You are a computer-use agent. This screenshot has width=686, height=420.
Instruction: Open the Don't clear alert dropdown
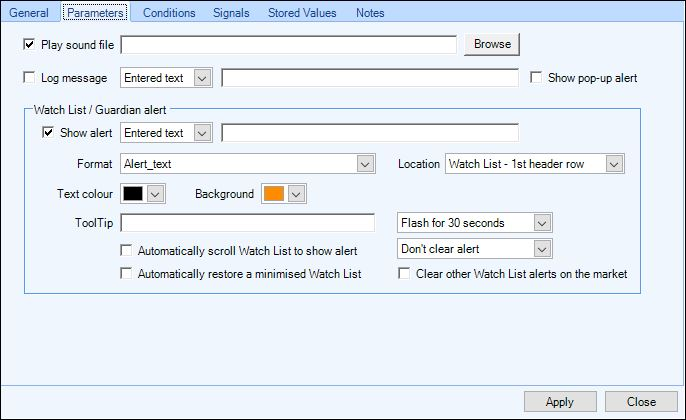pyautogui.click(x=475, y=249)
